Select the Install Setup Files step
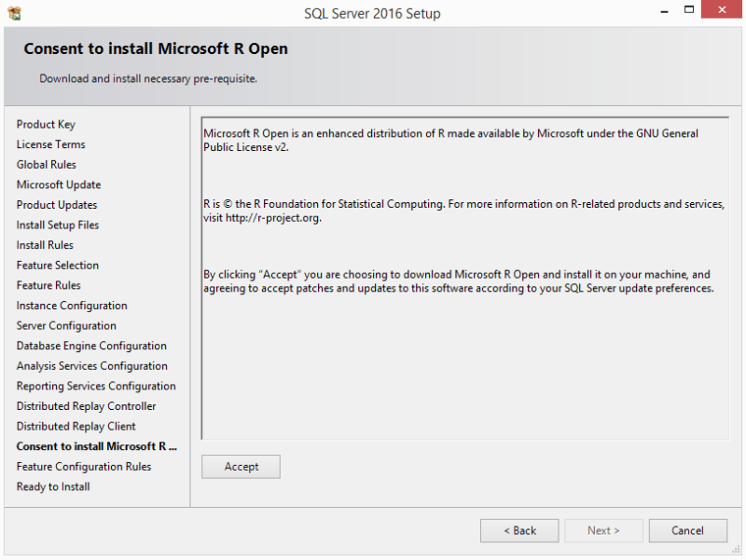 58,225
